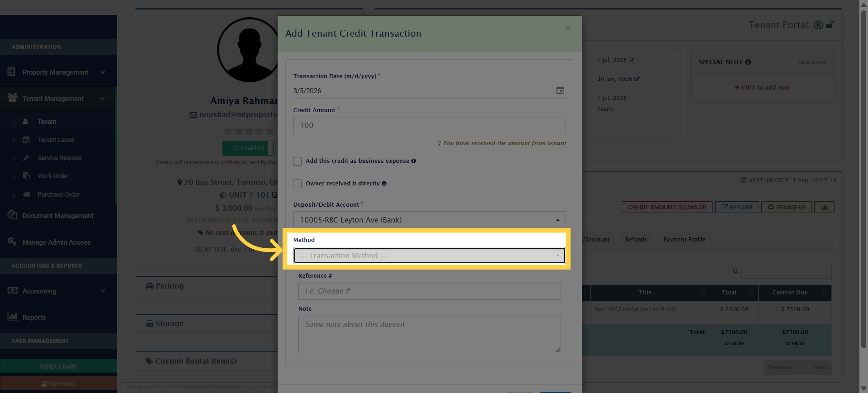Check 'Add this credit as business expense'
The width and height of the screenshot is (868, 393).
pos(297,161)
